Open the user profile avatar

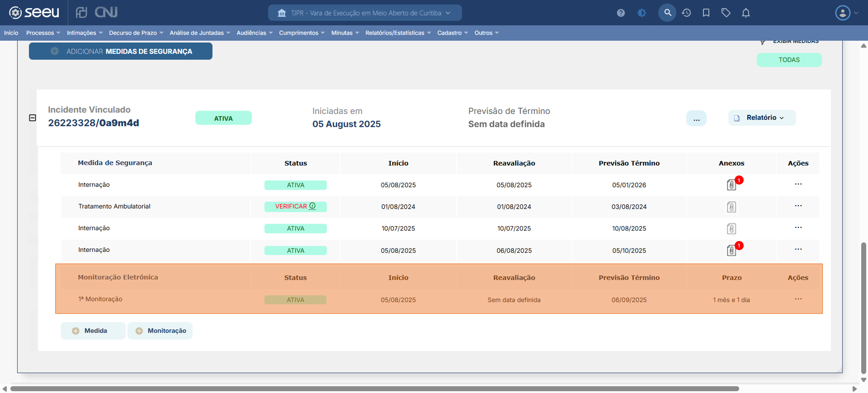pos(842,13)
